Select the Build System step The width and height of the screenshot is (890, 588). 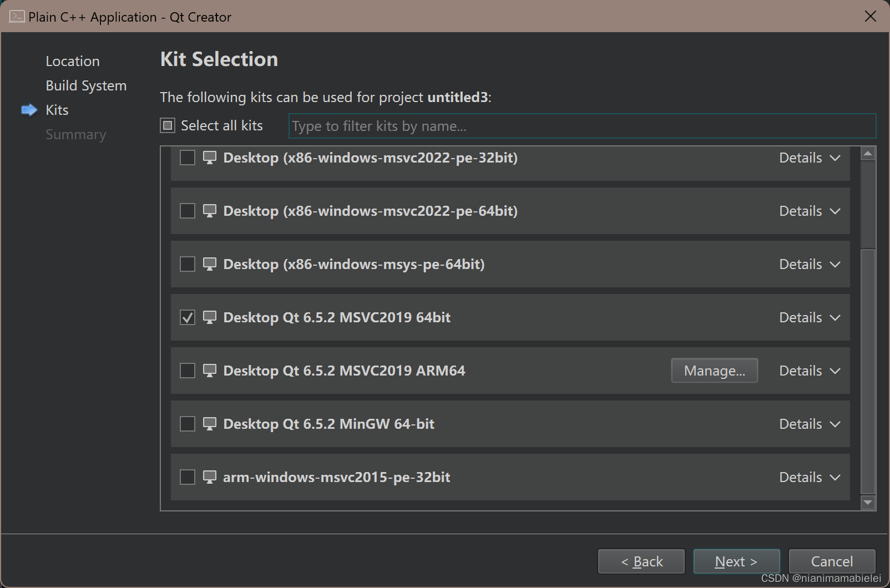86,85
